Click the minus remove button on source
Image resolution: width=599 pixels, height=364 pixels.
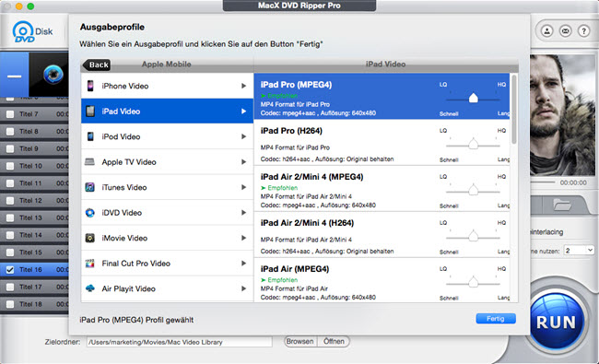tap(14, 76)
